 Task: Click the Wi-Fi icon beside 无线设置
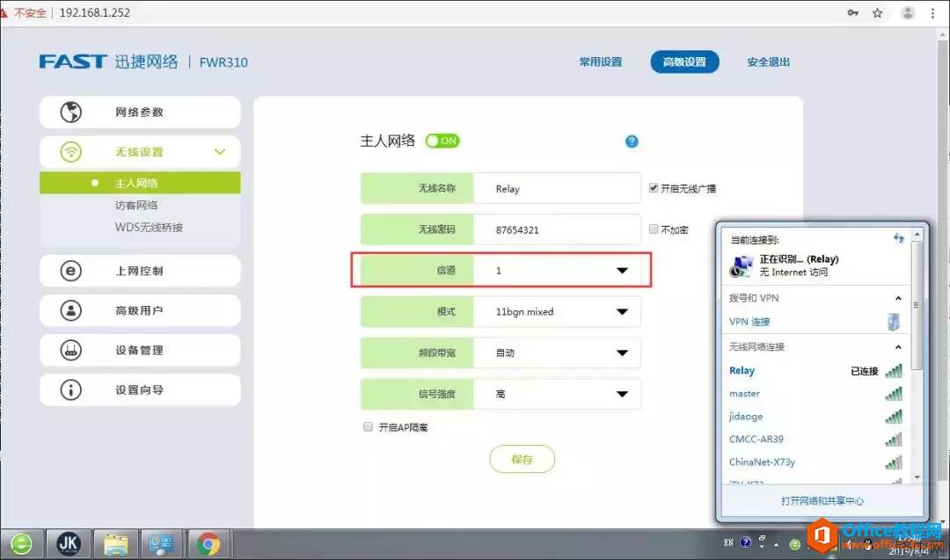point(70,152)
